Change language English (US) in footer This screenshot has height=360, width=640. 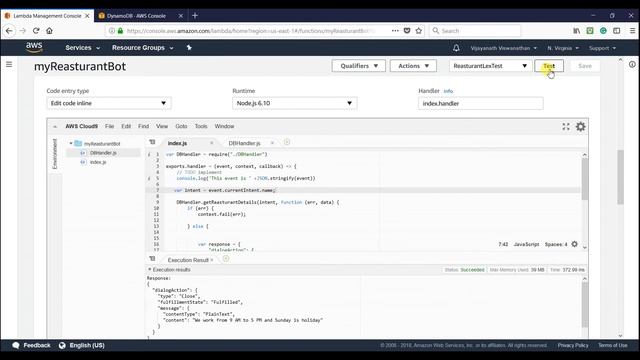click(x=82, y=345)
